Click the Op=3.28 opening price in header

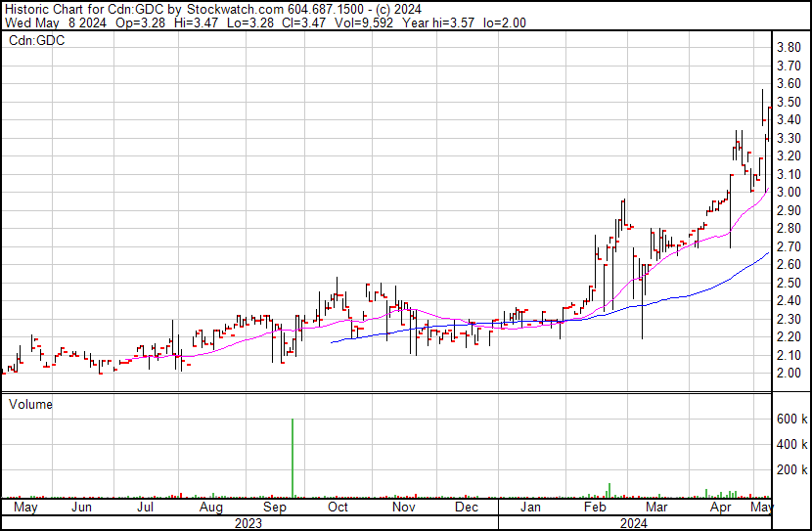(141, 23)
